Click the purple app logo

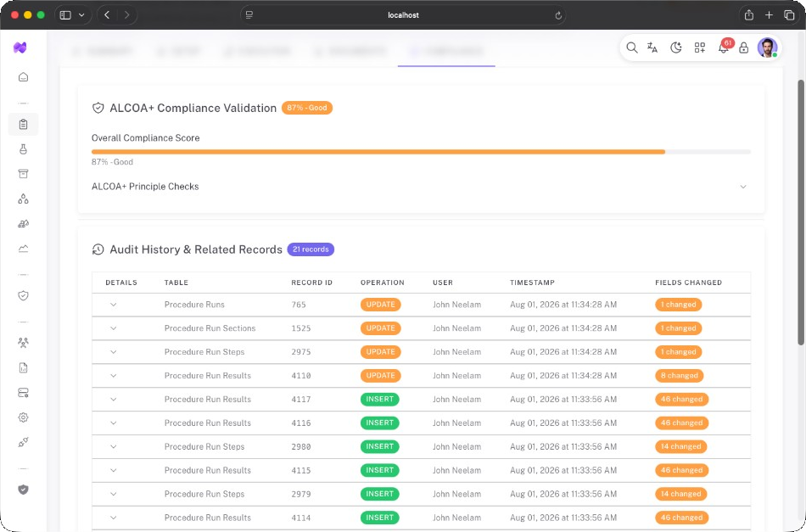coord(20,48)
